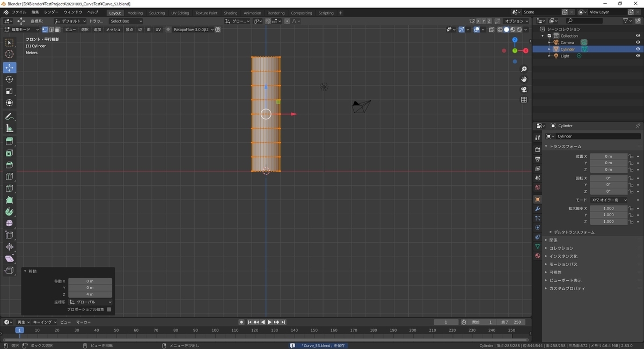Toggle camera view in viewport
The height and width of the screenshot is (349, 644).
(x=524, y=90)
